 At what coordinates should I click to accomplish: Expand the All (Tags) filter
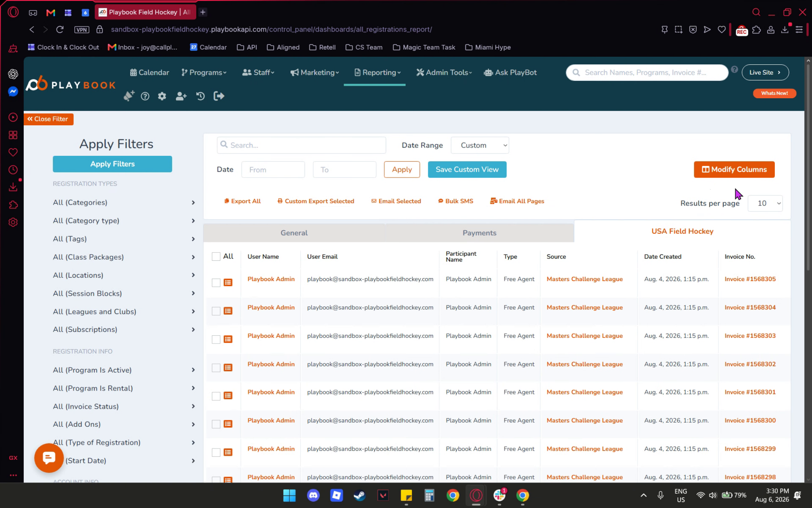pyautogui.click(x=124, y=239)
